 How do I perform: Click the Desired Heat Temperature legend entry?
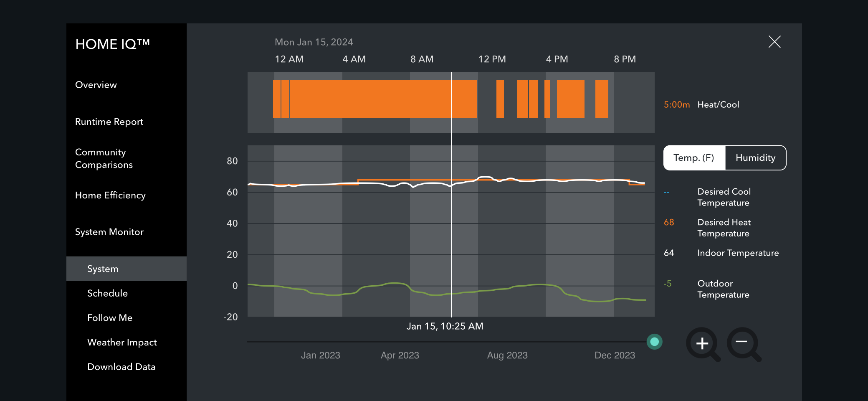pos(724,228)
